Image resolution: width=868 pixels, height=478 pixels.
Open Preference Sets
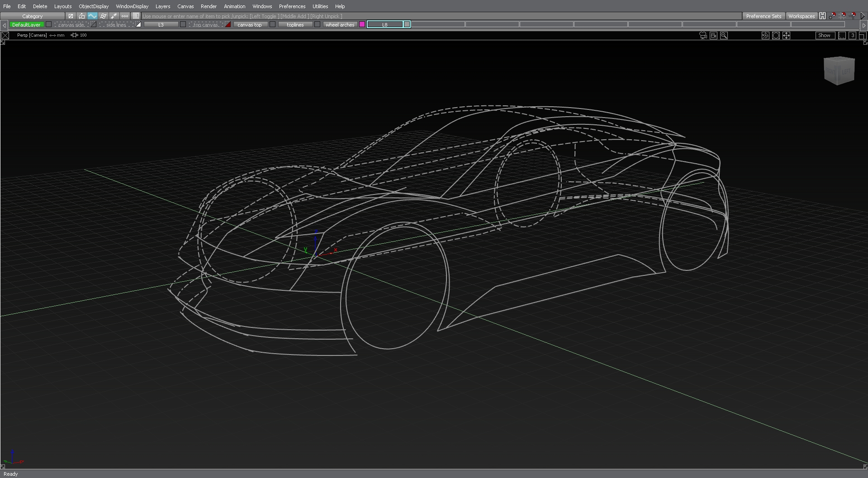(764, 16)
